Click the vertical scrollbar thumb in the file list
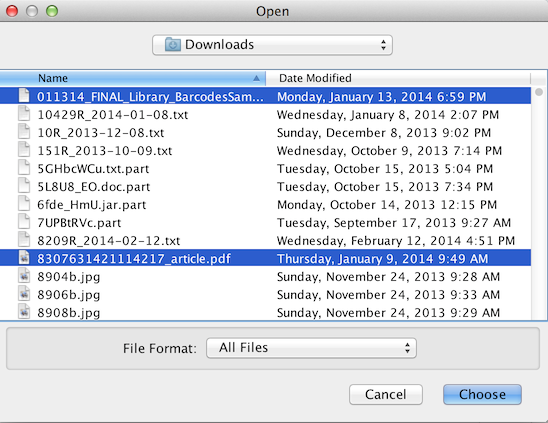Screen dimensions: 548x423 pos(539,92)
